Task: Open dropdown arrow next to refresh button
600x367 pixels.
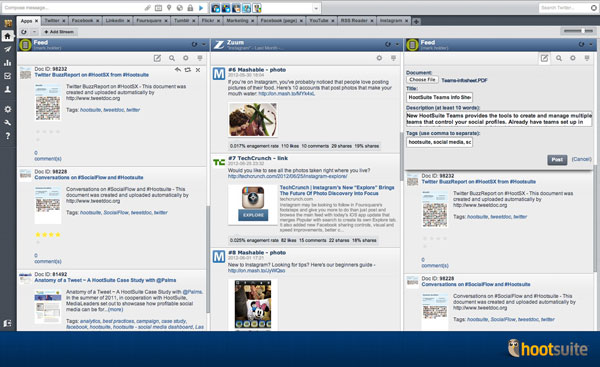Action: (x=34, y=32)
